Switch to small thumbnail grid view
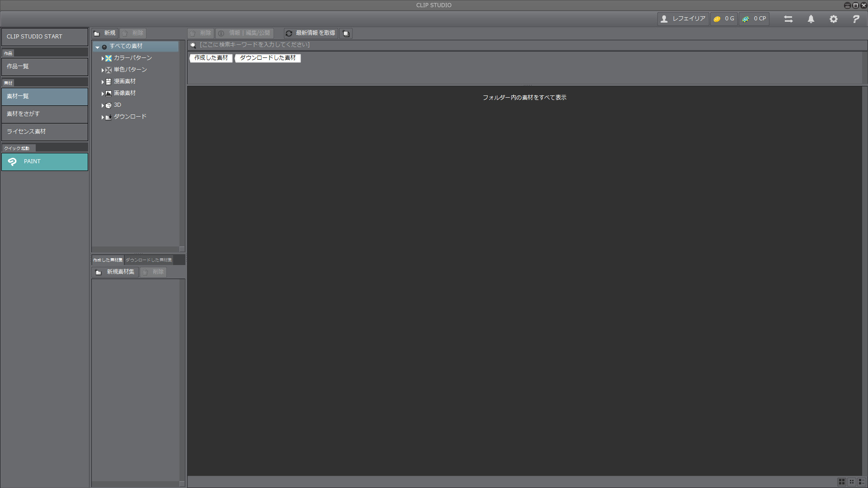Screen dimensions: 868x488 pyautogui.click(x=852, y=482)
